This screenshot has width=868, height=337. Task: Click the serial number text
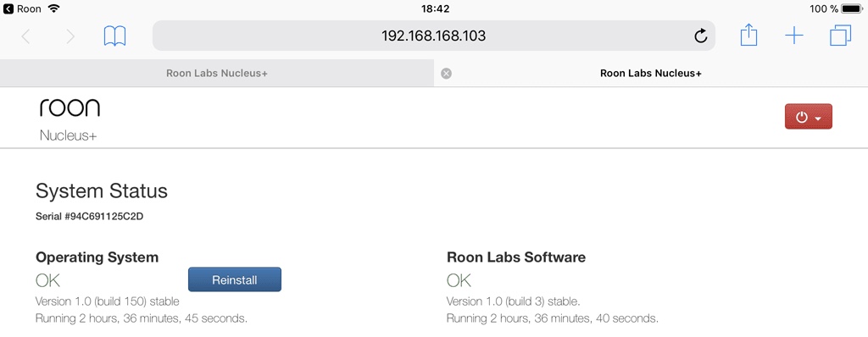point(89,217)
